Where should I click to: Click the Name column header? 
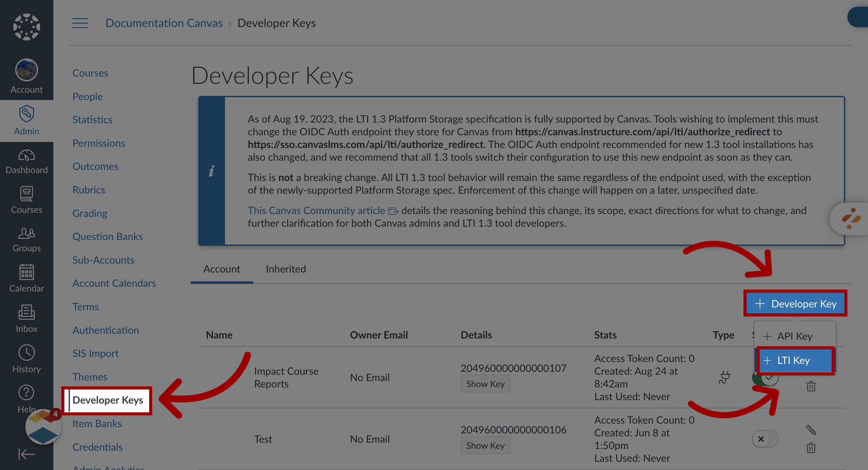(219, 335)
